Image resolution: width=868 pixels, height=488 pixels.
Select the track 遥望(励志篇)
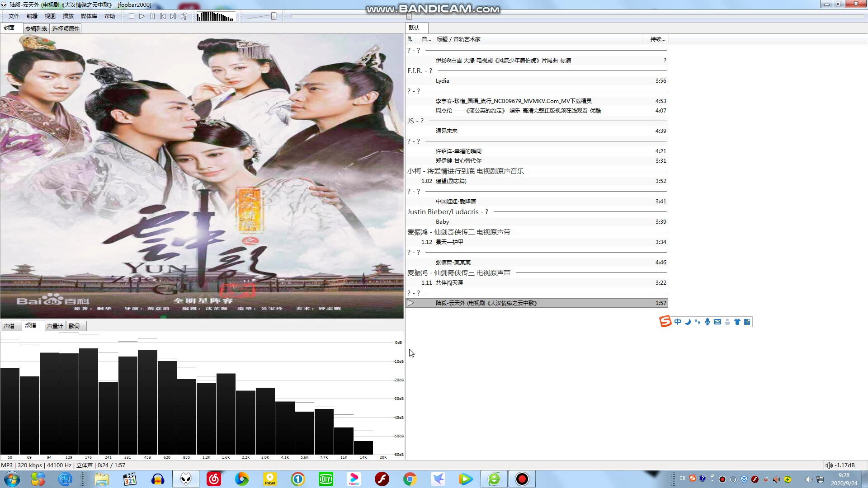click(537, 181)
